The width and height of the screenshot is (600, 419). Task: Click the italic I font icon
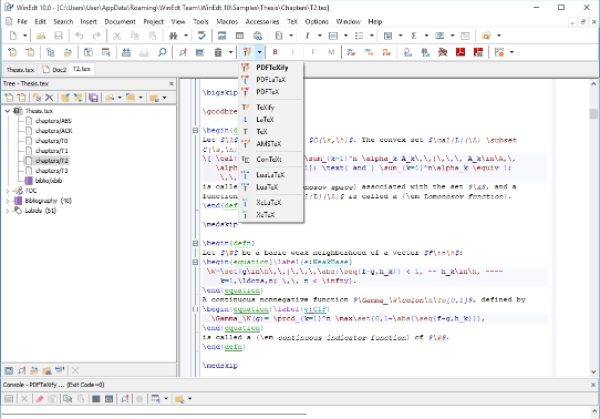(x=307, y=36)
